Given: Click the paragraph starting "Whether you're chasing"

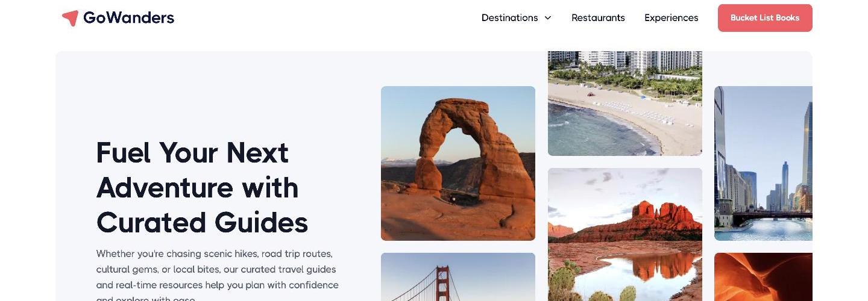Looking at the screenshot, I should click(x=217, y=277).
